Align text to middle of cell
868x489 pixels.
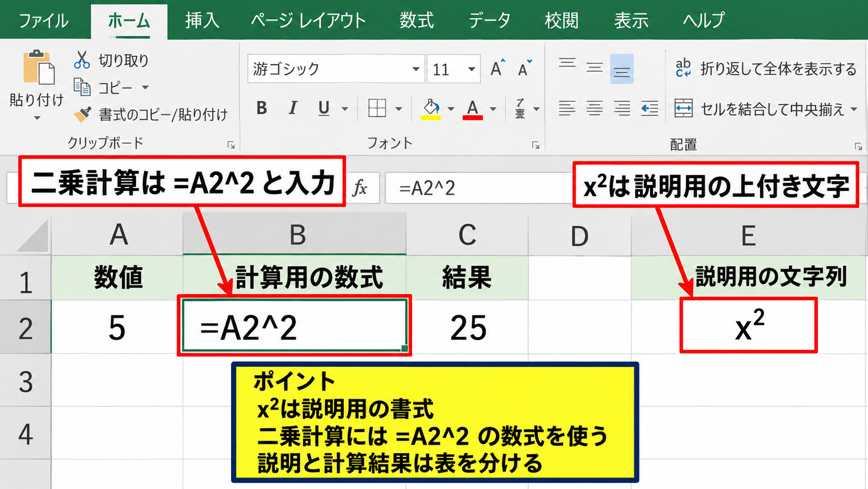(594, 68)
